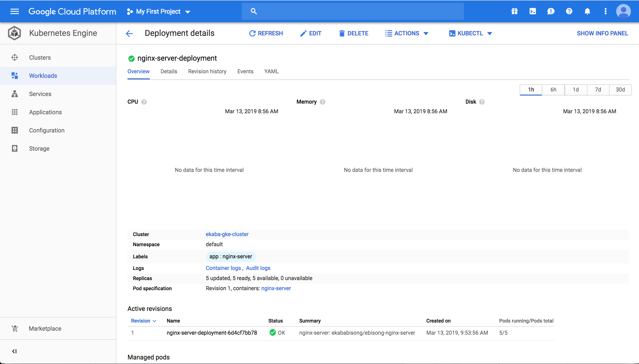
Task: Switch to the Revision history tab
Action: (x=206, y=72)
